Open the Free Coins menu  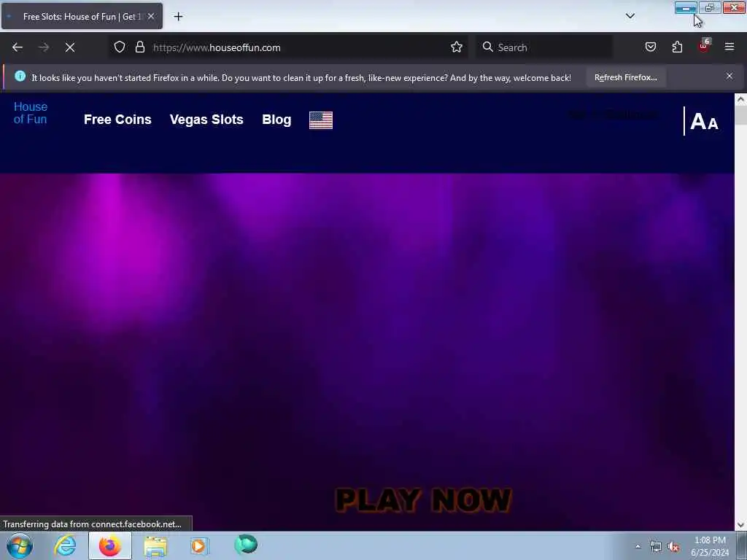(x=117, y=120)
